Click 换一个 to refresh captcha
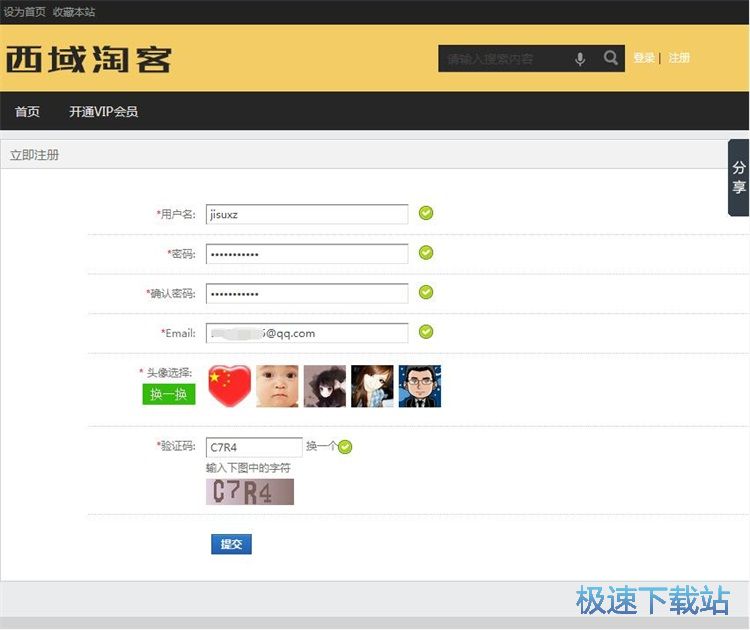 321,446
